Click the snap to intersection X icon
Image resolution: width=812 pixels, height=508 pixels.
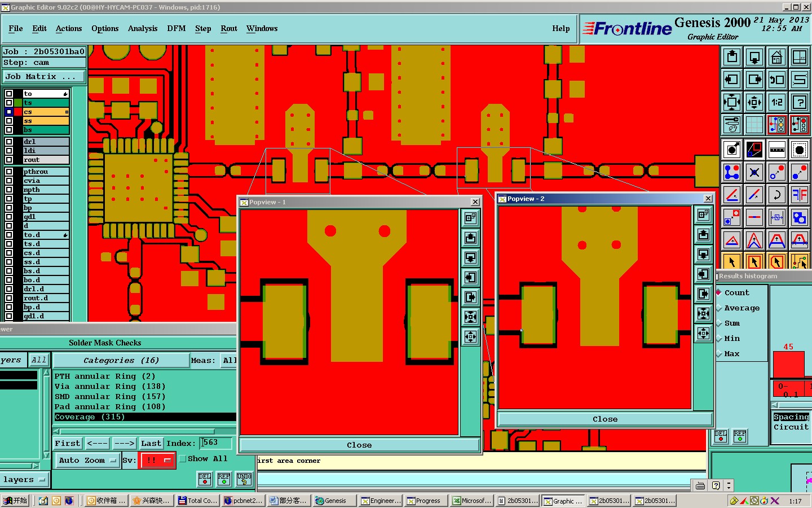point(754,172)
